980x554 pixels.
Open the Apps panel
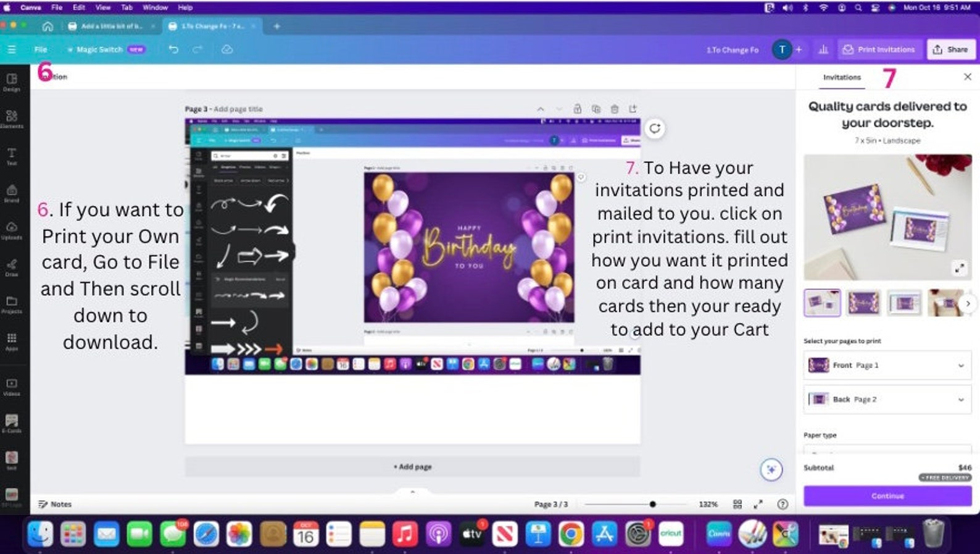(x=12, y=342)
